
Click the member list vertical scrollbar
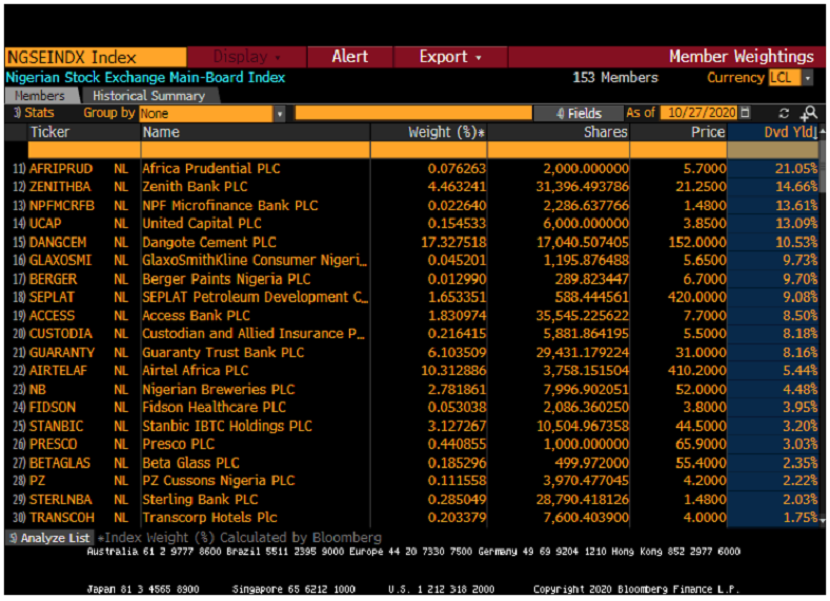tap(822, 169)
